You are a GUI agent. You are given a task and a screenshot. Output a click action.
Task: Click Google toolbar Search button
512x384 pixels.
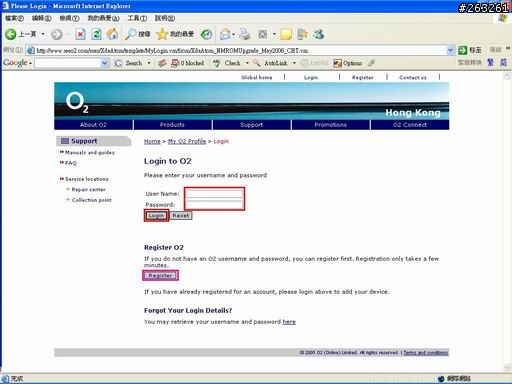(x=129, y=63)
